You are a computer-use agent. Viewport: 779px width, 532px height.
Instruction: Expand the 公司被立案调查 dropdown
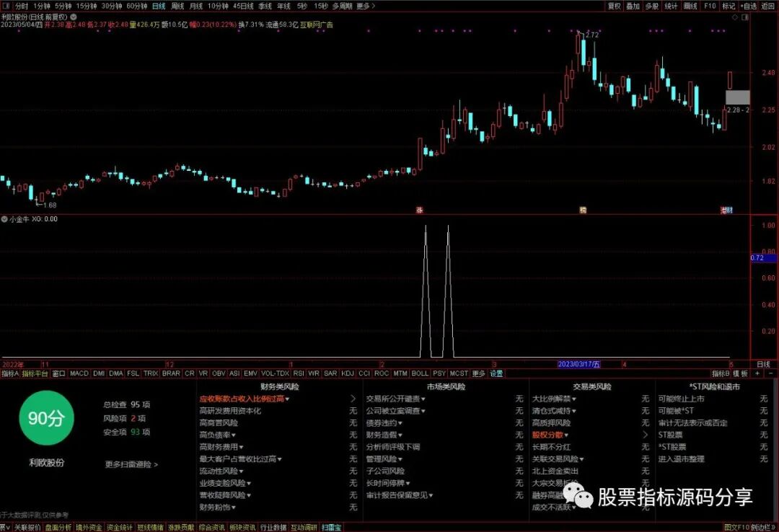point(395,411)
